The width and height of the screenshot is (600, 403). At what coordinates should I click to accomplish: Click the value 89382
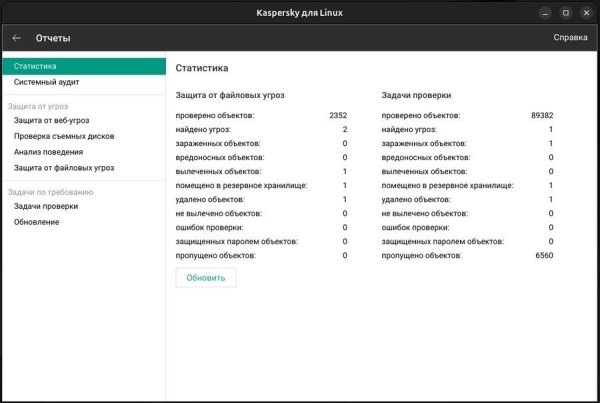[542, 115]
